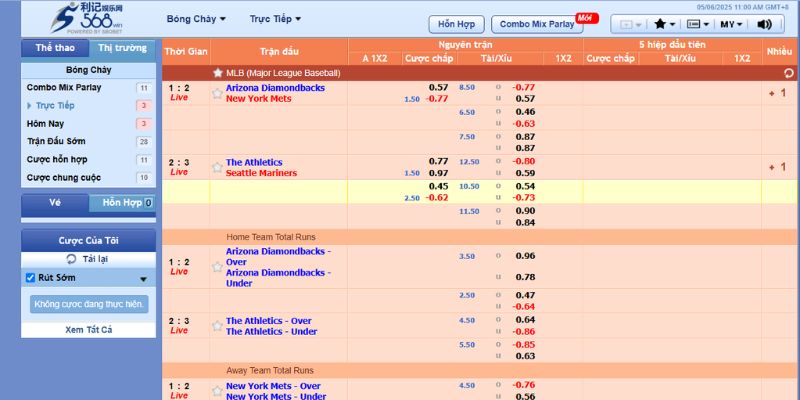This screenshot has width=800, height=400.
Task: Star the New York Mets Over/Under row
Action: click(217, 391)
